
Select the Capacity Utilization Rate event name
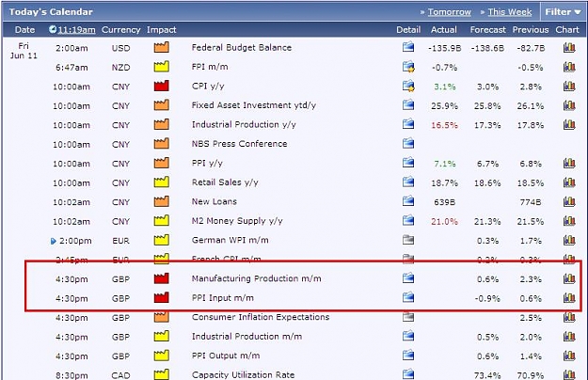pyautogui.click(x=243, y=374)
